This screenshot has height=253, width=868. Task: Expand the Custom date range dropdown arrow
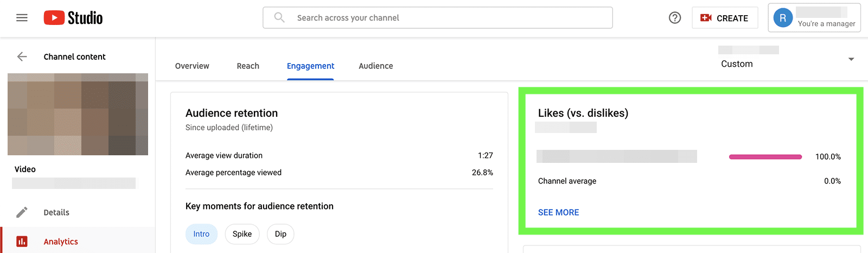[851, 59]
